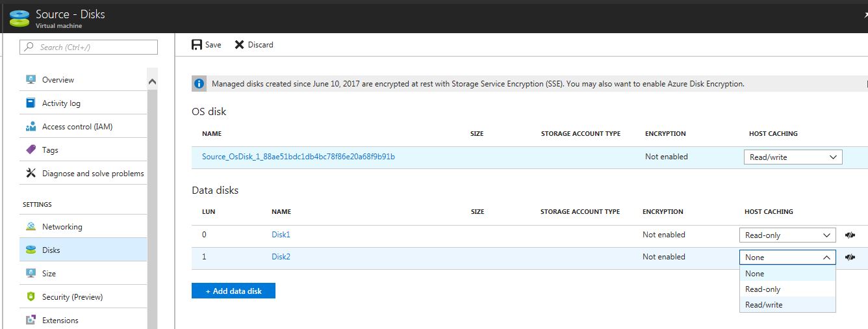Screen dimensions: 868x329
Task: Click the Tags icon
Action: (x=31, y=150)
